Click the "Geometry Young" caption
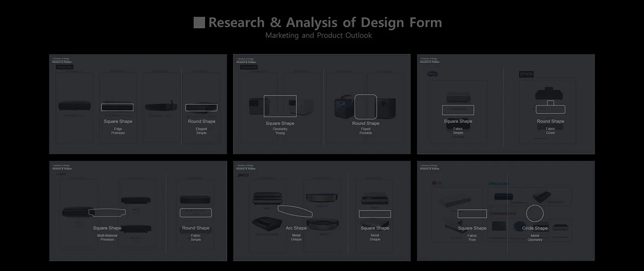The height and width of the screenshot is (271, 644). (280, 131)
